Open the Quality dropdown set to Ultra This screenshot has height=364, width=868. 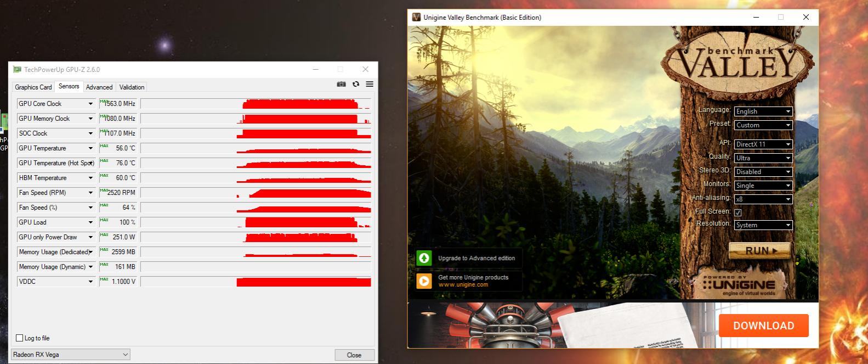[x=763, y=158]
